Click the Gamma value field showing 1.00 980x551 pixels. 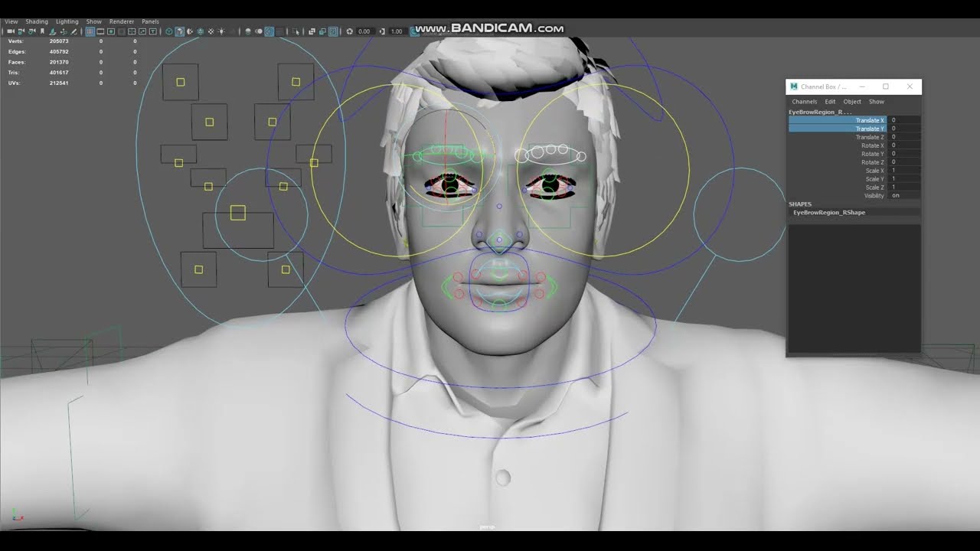click(397, 31)
